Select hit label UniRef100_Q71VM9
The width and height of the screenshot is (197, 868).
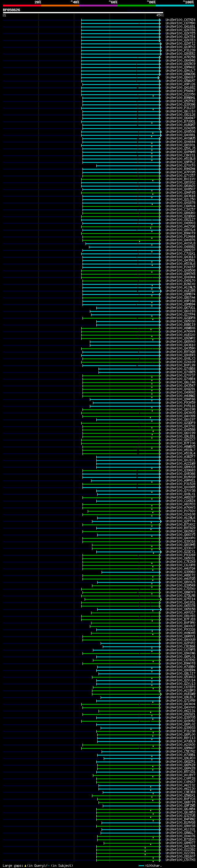pos(180,700)
